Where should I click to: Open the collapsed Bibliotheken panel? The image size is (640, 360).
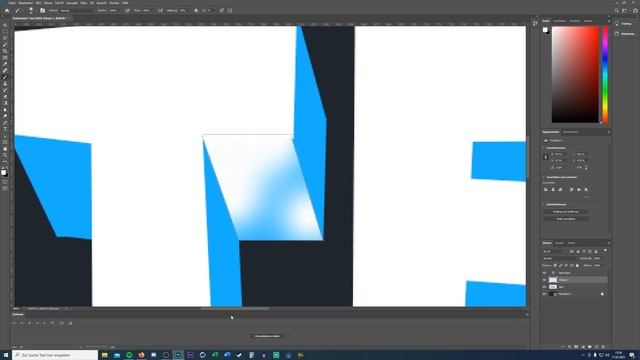(624, 34)
